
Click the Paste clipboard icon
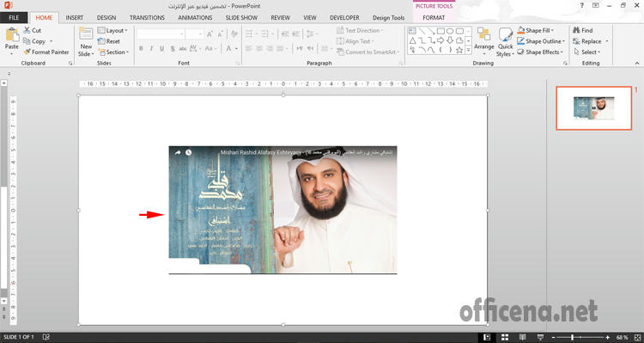pos(12,35)
